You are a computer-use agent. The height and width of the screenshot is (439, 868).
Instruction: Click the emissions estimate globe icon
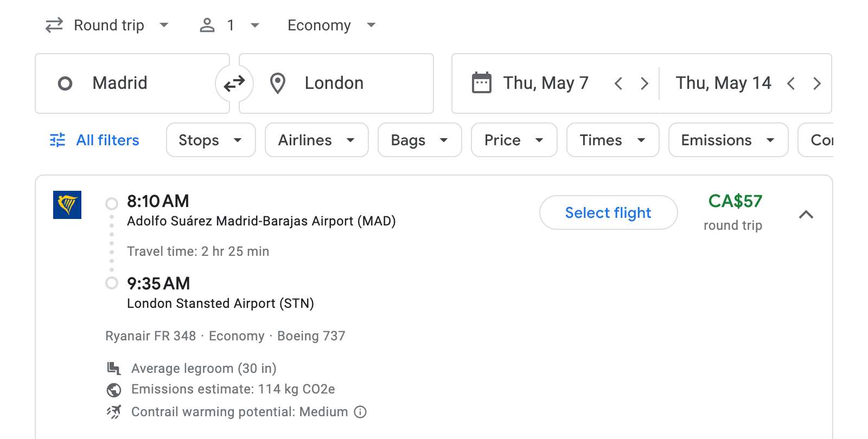click(113, 389)
